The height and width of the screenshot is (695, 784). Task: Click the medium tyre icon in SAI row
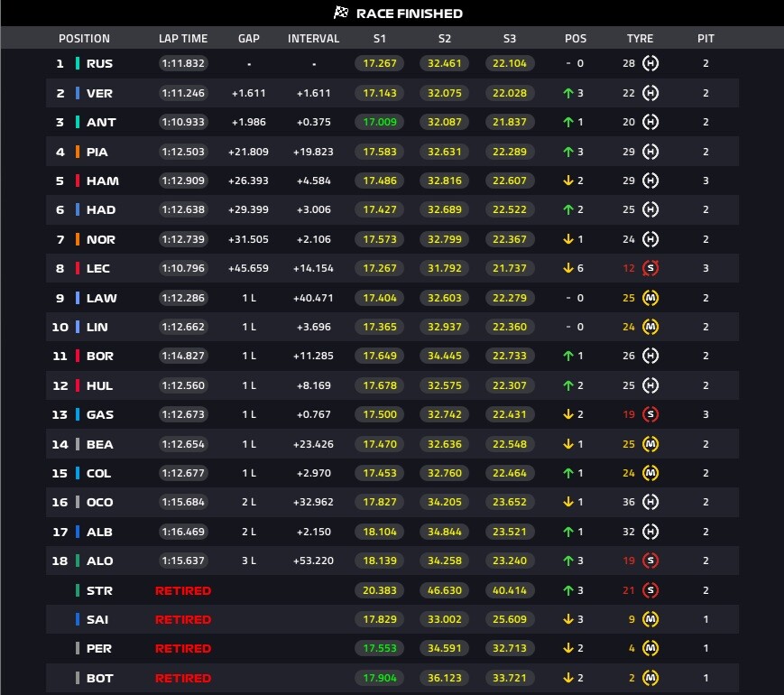pos(650,619)
